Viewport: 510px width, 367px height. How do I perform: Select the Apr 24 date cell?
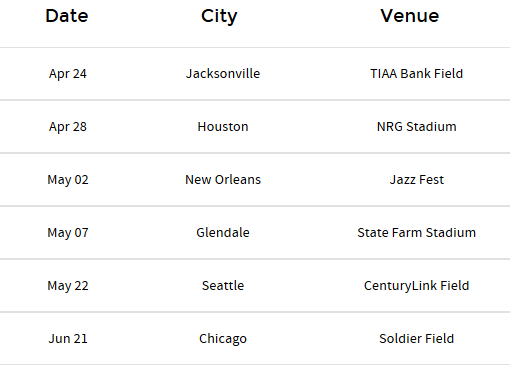coord(68,74)
